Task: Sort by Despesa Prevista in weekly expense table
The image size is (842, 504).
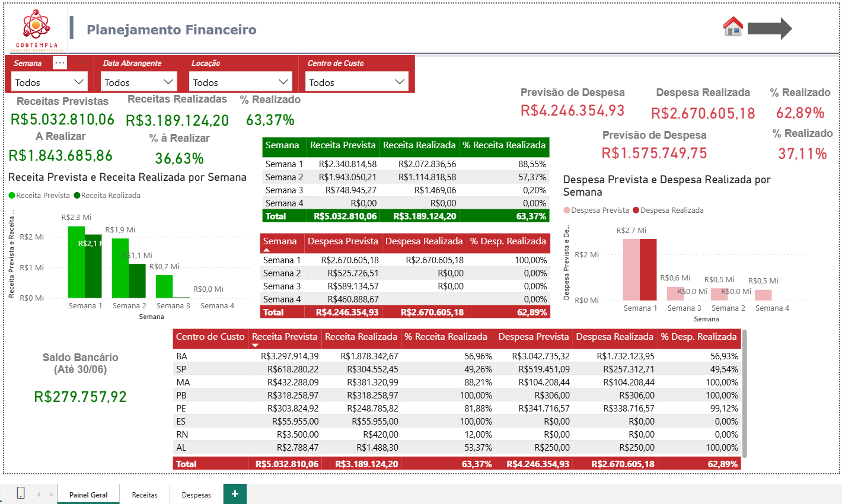Action: coord(343,241)
